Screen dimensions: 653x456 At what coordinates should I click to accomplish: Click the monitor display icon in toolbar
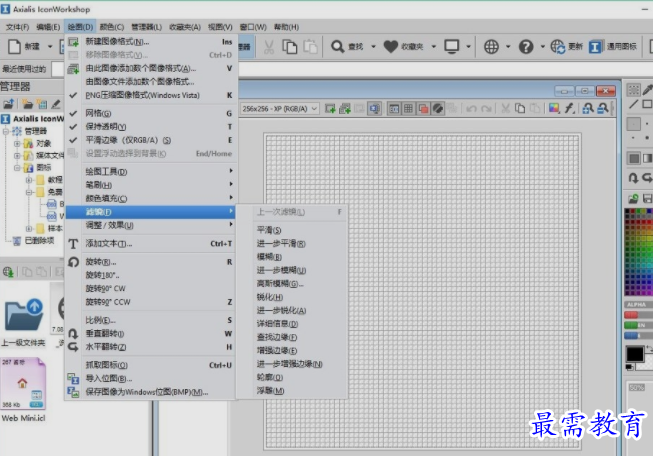coord(451,46)
